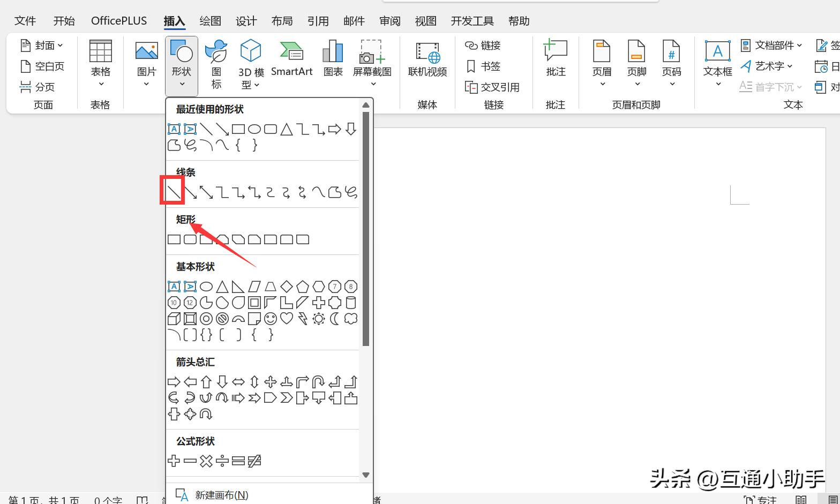The width and height of the screenshot is (840, 504).
Task: Pick the smiley face shape
Action: 271,319
